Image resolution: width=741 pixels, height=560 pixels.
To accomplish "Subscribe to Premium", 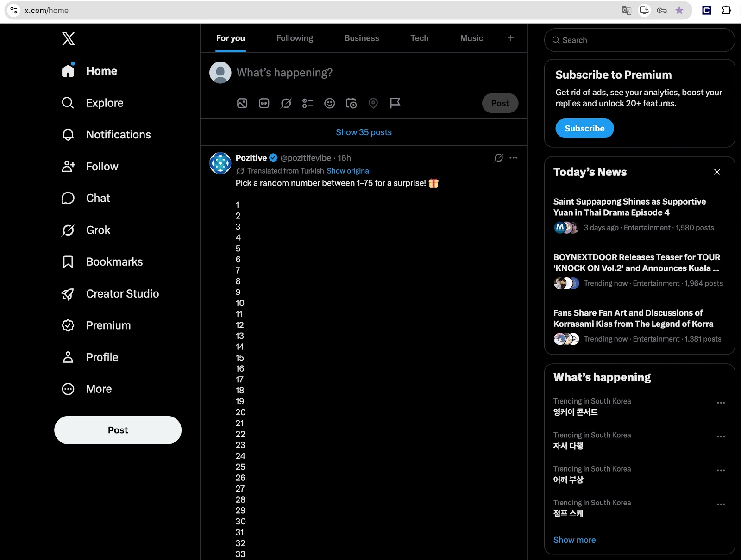I will tap(584, 128).
